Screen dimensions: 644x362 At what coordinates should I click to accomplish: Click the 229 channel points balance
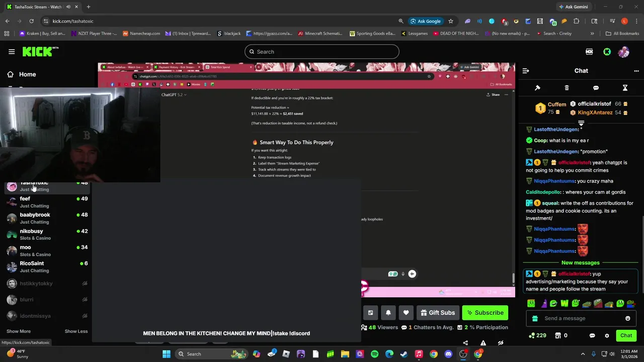pos(537,335)
